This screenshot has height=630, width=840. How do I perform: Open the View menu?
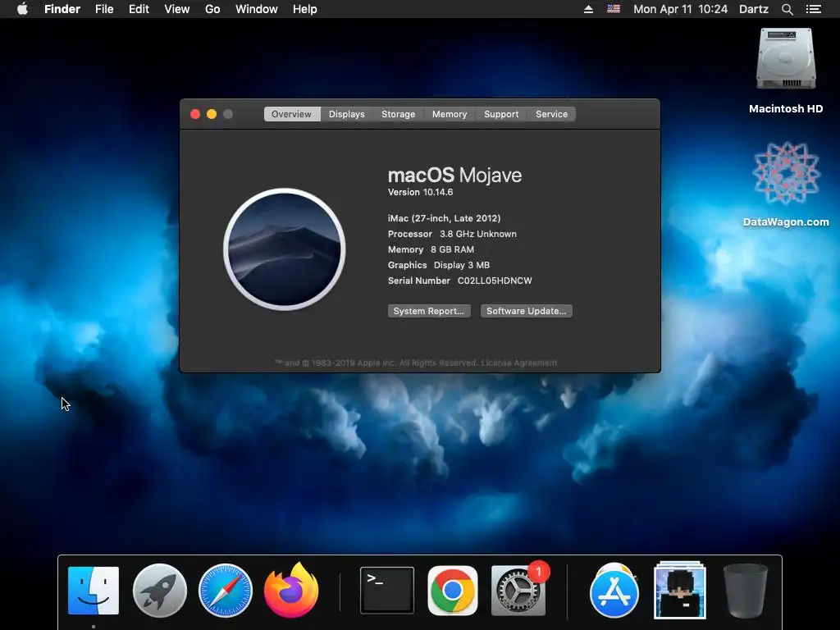click(x=177, y=9)
